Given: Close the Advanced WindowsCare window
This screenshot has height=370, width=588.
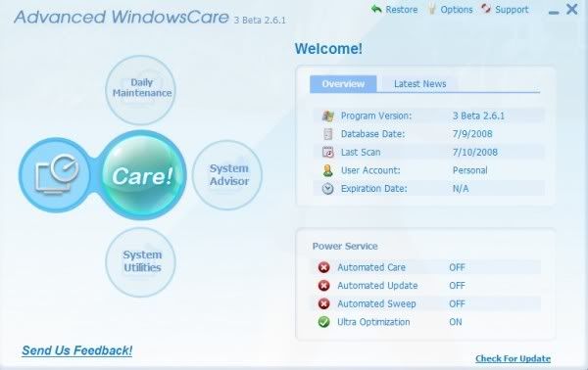Looking at the screenshot, I should point(572,9).
